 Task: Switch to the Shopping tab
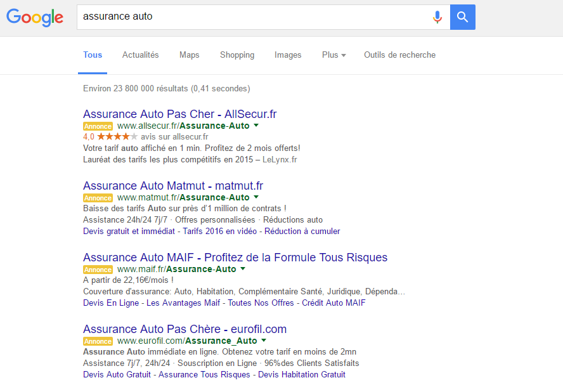pos(237,55)
